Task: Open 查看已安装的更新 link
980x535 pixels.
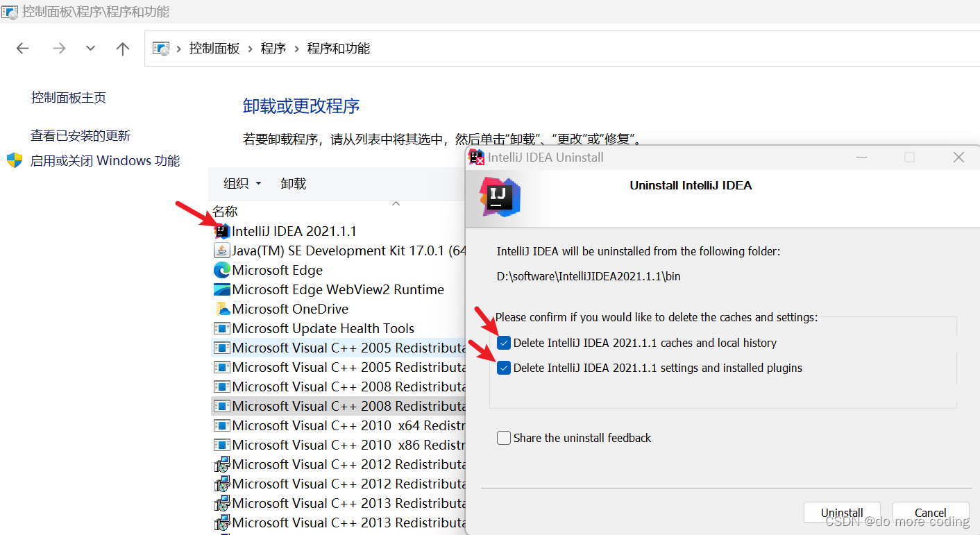Action: click(x=81, y=136)
